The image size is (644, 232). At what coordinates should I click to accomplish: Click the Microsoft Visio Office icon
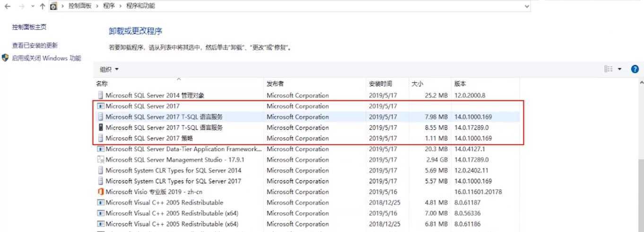100,192
